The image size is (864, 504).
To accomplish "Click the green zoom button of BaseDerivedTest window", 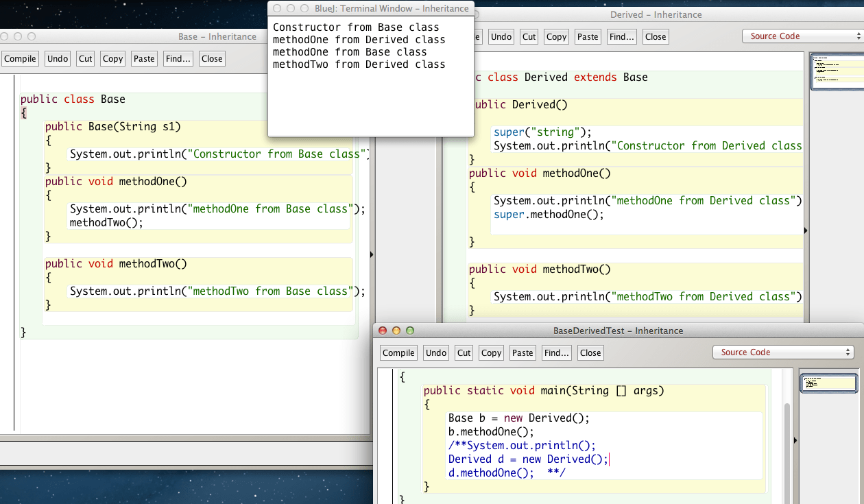I will (410, 331).
